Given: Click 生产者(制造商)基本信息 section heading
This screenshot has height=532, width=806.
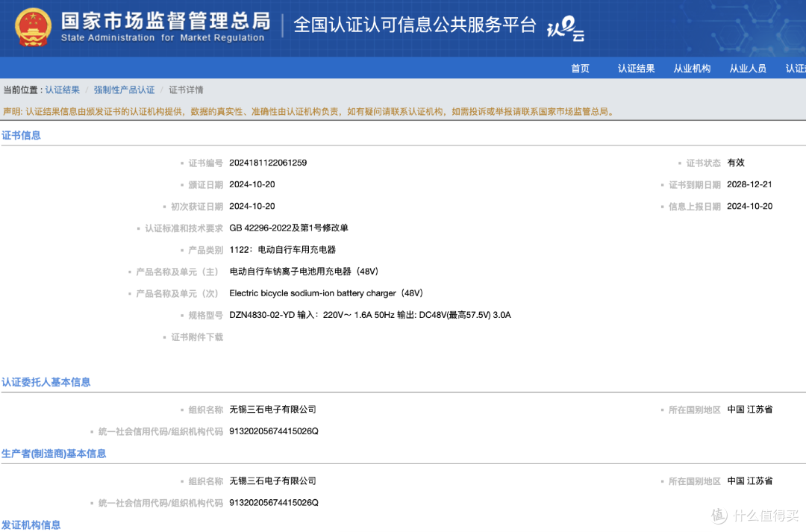Looking at the screenshot, I should [54, 454].
